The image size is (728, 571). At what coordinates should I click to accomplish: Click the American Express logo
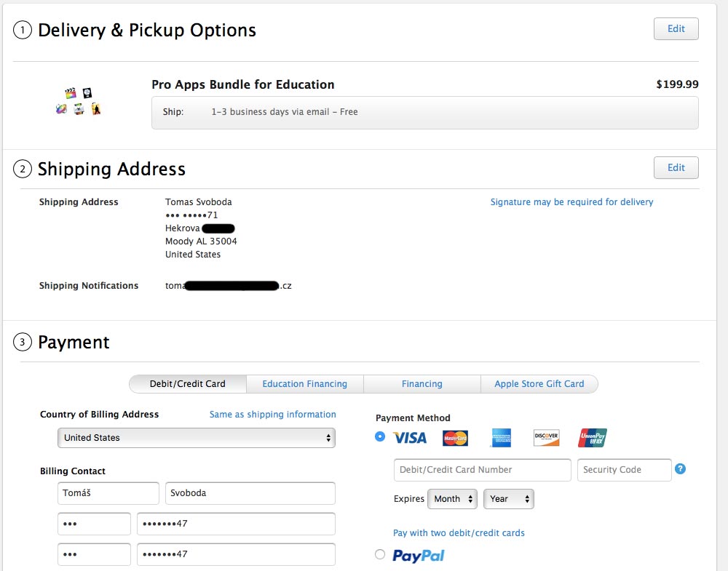point(501,438)
